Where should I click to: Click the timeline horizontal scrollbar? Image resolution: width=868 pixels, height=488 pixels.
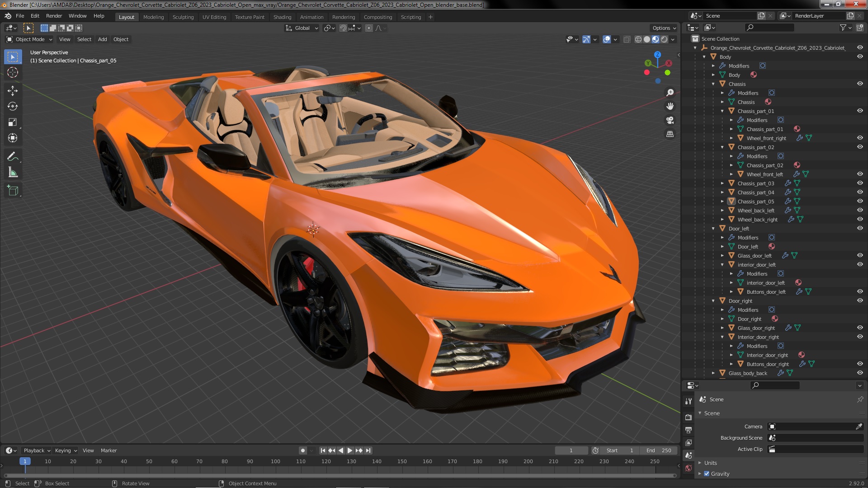[340, 475]
